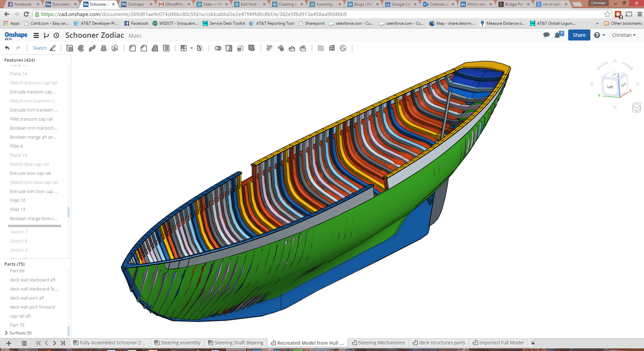Activate the Fillet tool icon
The image size is (644, 351).
click(x=132, y=48)
